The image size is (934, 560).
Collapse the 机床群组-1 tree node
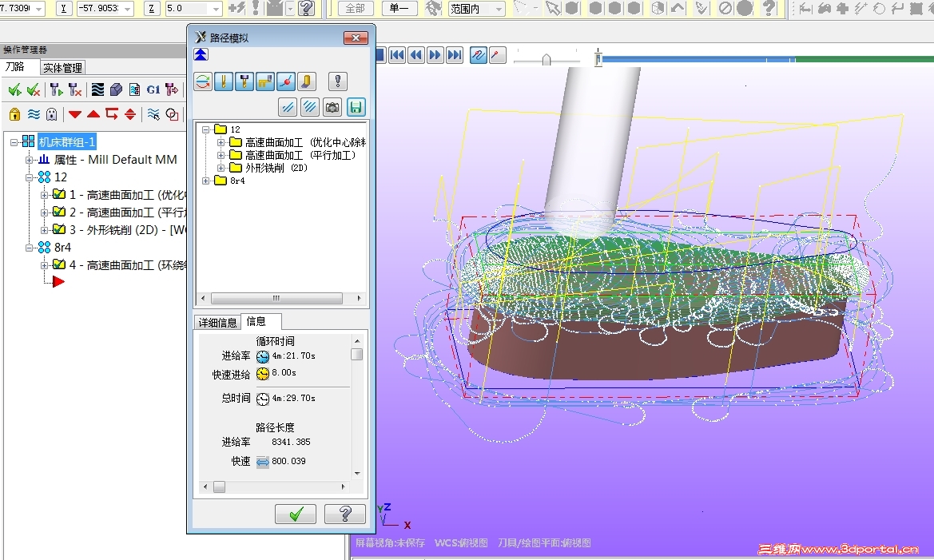tap(14, 142)
